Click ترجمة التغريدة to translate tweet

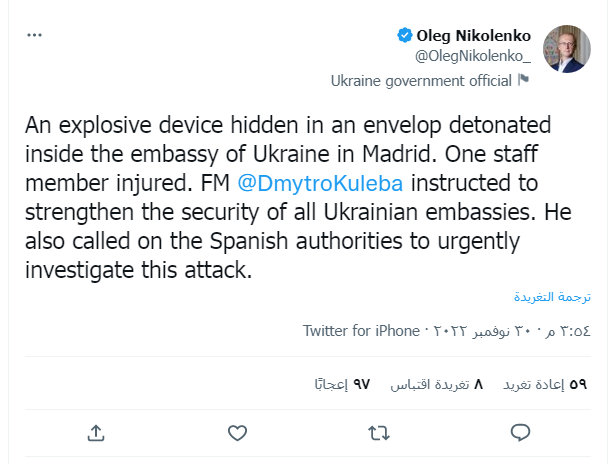point(560,297)
